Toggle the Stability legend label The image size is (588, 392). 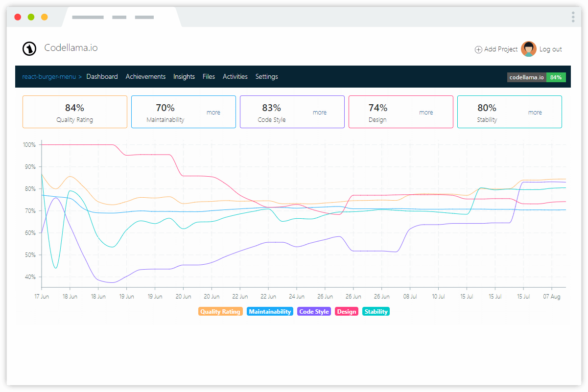(x=376, y=312)
